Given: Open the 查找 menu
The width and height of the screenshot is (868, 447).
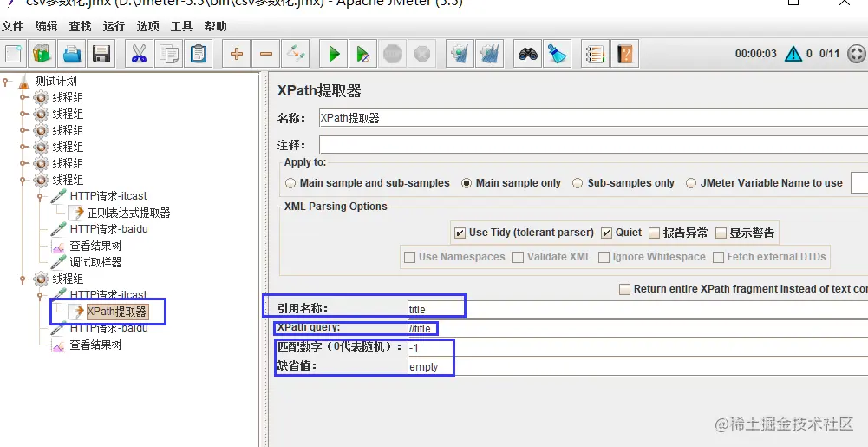Looking at the screenshot, I should (81, 26).
